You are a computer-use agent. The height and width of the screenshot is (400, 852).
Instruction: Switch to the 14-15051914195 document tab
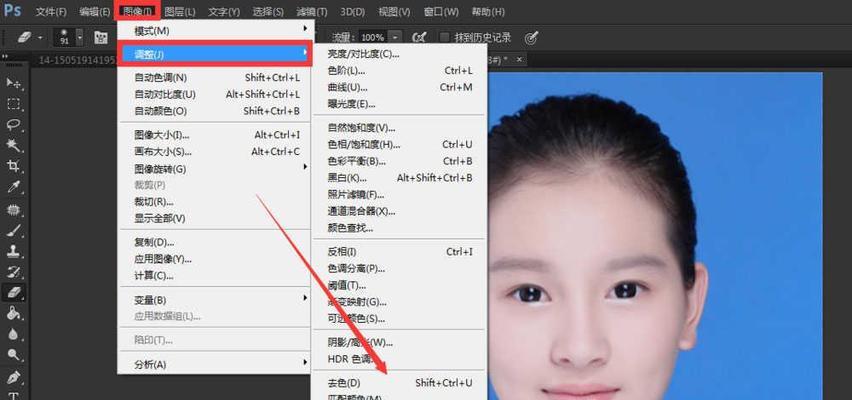76,60
